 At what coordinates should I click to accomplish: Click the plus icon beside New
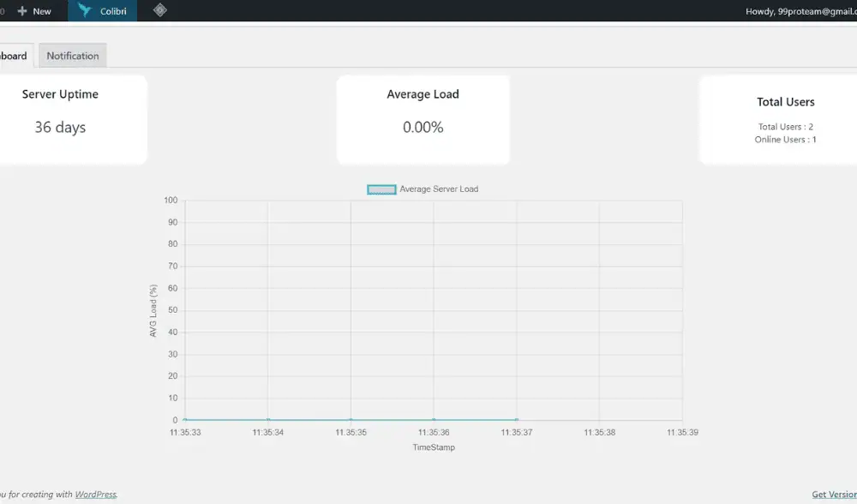(22, 11)
